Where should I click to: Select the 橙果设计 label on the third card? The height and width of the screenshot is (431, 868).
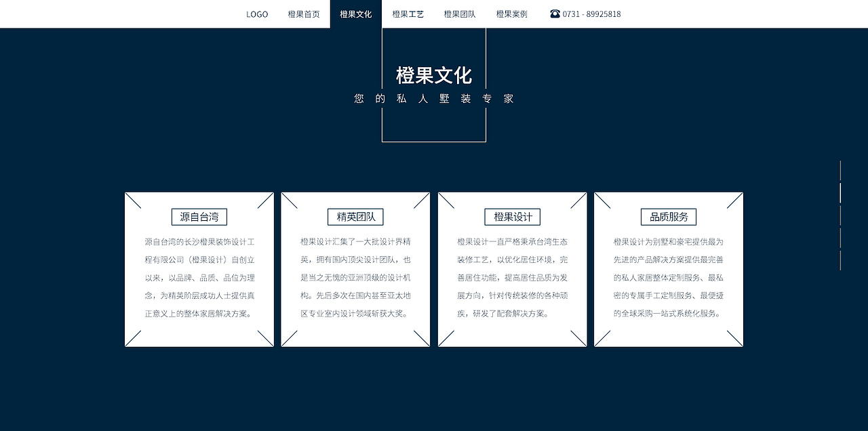pos(512,216)
